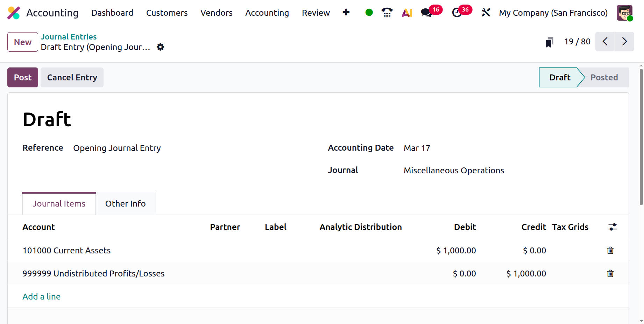This screenshot has width=644, height=324.
Task: Delete the Current Assets journal line
Action: click(x=610, y=250)
